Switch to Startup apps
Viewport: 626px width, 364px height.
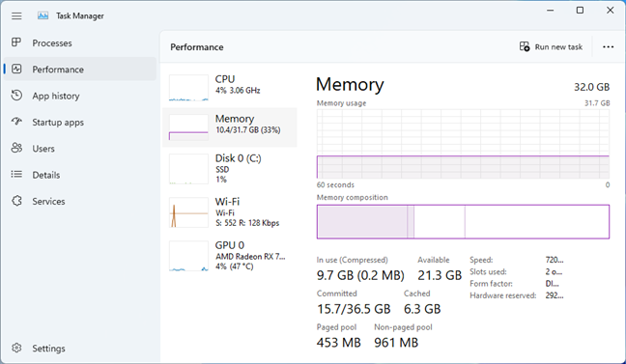pos(80,122)
